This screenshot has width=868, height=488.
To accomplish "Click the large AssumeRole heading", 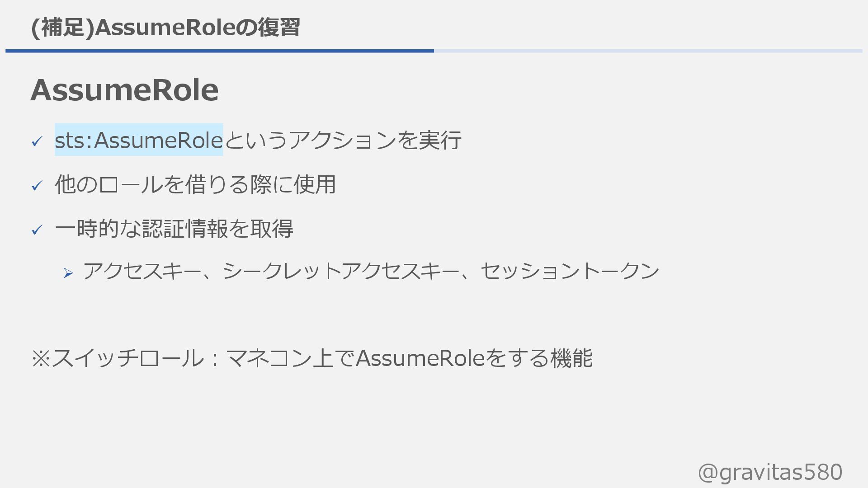I will coord(125,90).
